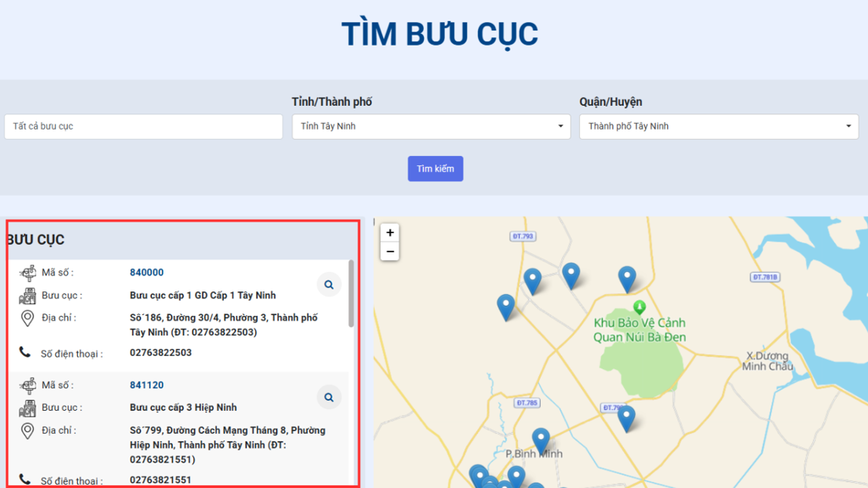Click dropdown arrow of Thành phố Tây Ninh field
Screen dimensions: 868x488
coord(849,126)
